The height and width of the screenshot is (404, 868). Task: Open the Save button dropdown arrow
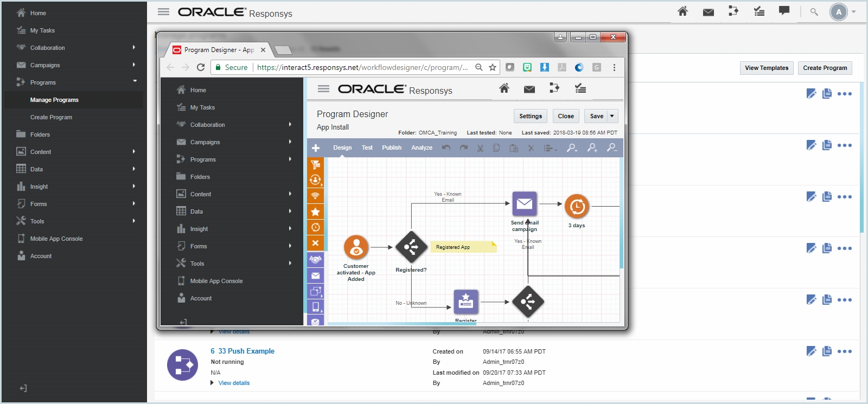pos(612,116)
